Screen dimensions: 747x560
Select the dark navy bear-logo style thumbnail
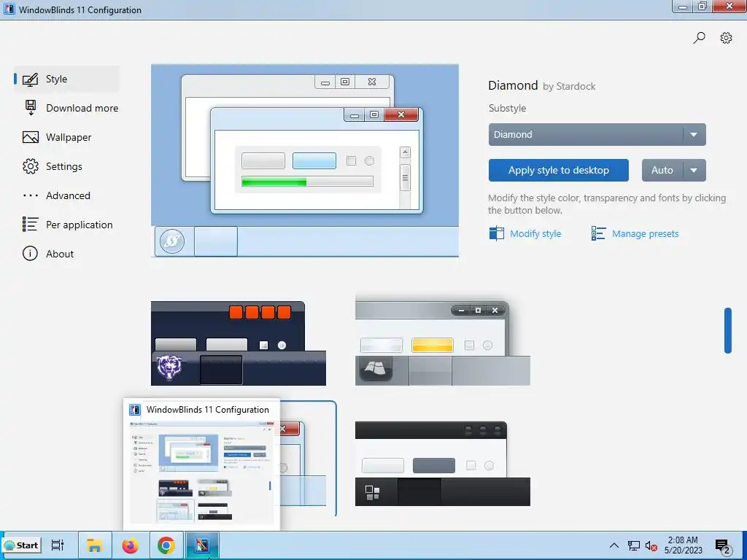pyautogui.click(x=239, y=343)
